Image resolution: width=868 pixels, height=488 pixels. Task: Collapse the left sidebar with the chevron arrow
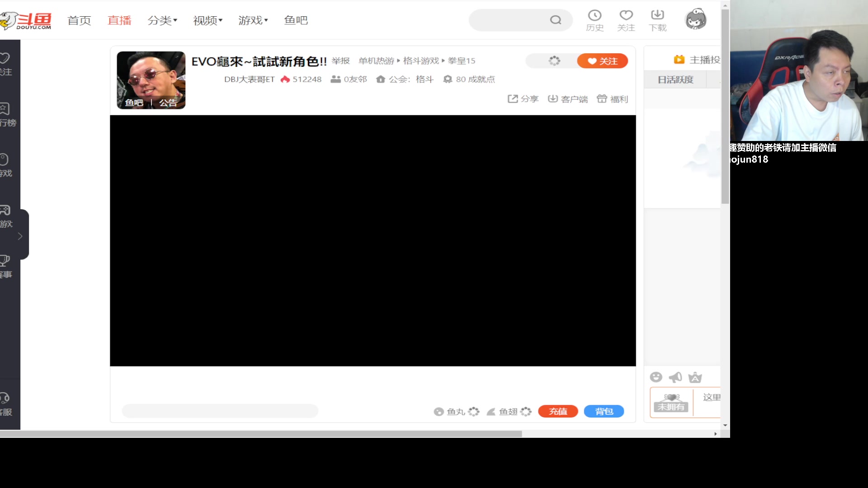tap(20, 235)
